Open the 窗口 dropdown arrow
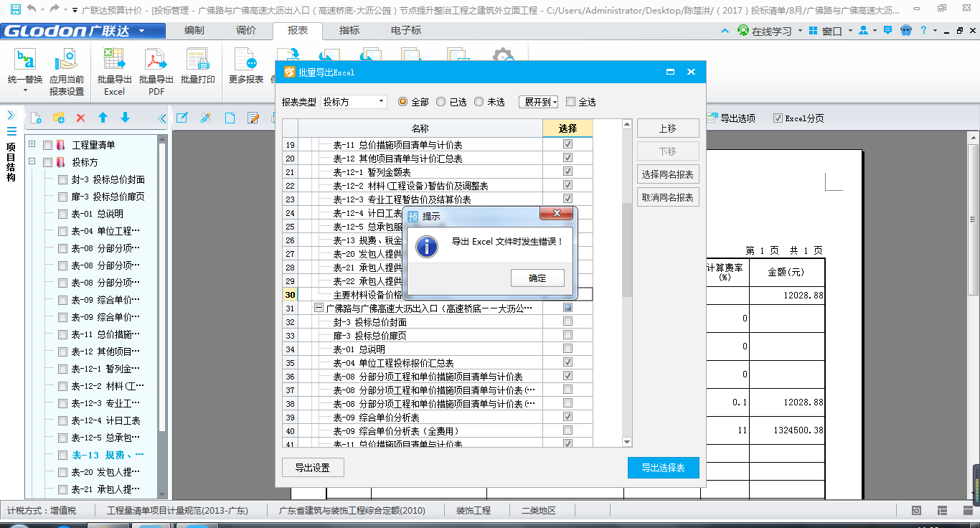The width and height of the screenshot is (980, 528). coord(850,31)
